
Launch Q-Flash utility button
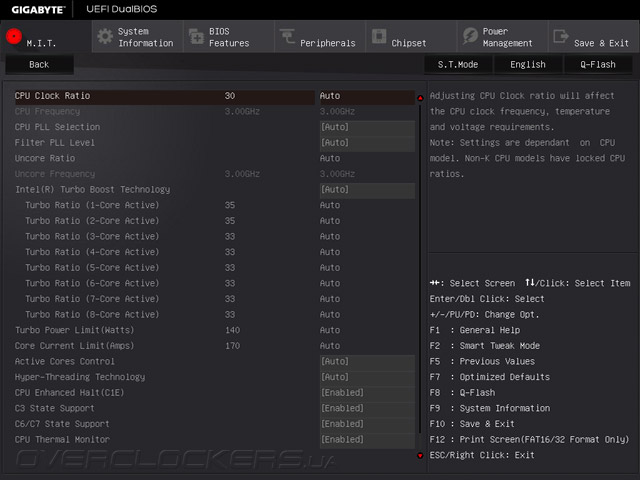tap(598, 64)
